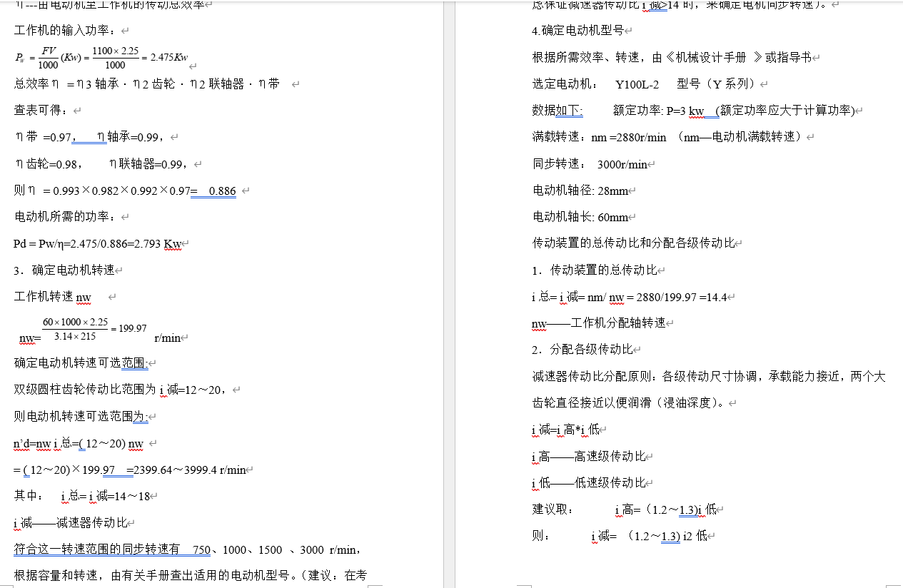903x588 pixels.
Task: Click the line '同步转速: 3000r/min'
Action: 590,164
